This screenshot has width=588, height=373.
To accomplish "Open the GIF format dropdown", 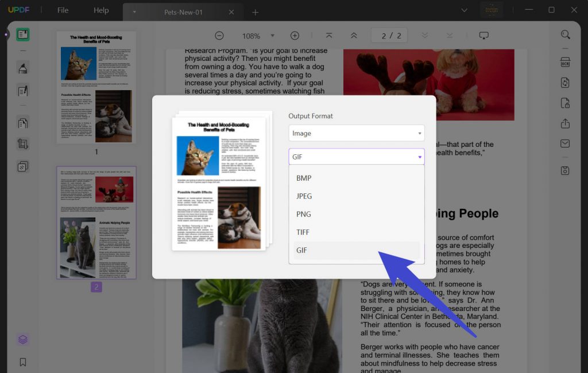I will click(356, 157).
